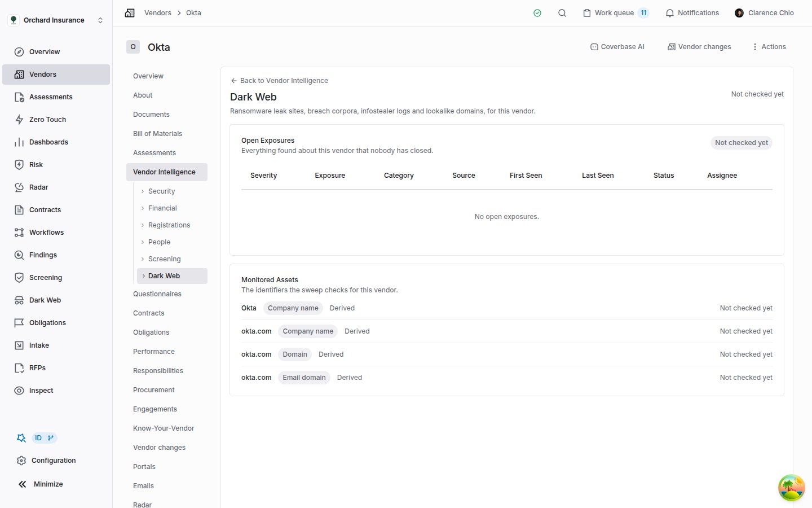Image resolution: width=812 pixels, height=508 pixels.
Task: Click the ID badge pill
Action: [44, 438]
